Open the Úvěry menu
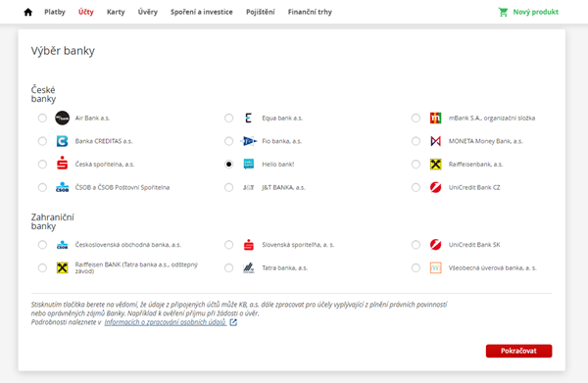 point(148,12)
